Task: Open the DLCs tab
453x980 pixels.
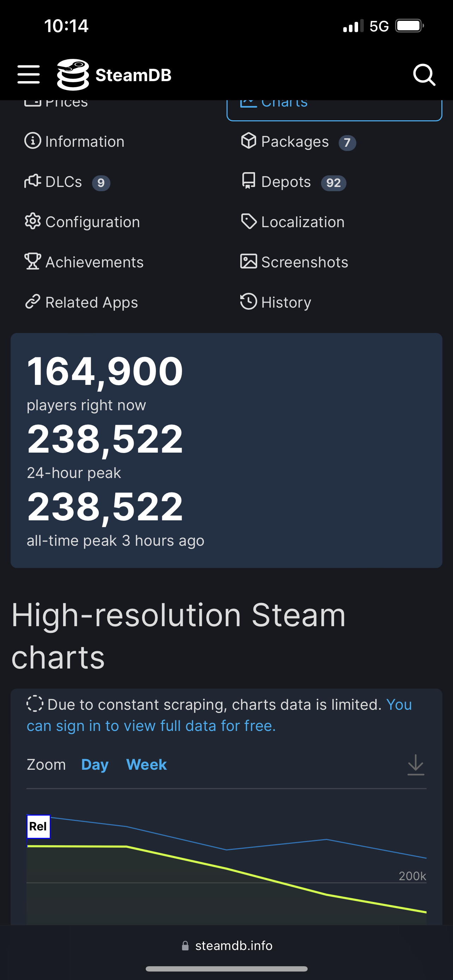Action: (x=64, y=182)
